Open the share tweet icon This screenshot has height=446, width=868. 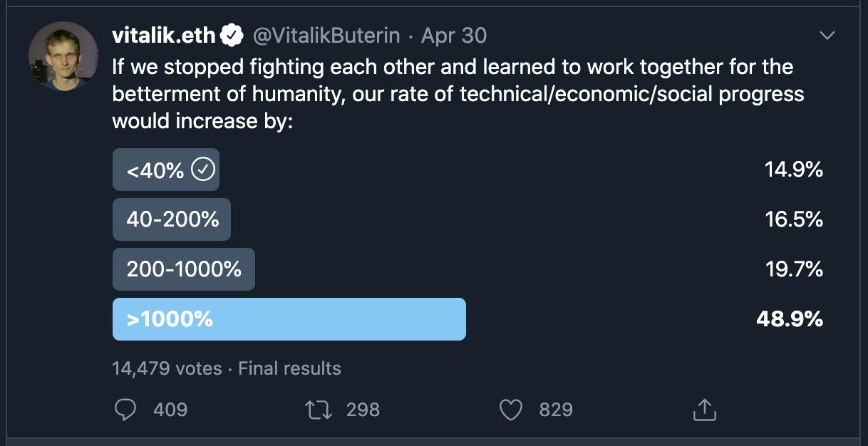(703, 410)
